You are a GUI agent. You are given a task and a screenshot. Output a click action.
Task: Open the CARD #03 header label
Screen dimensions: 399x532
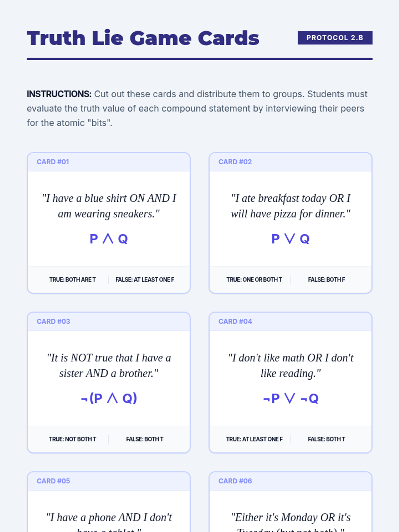53,322
